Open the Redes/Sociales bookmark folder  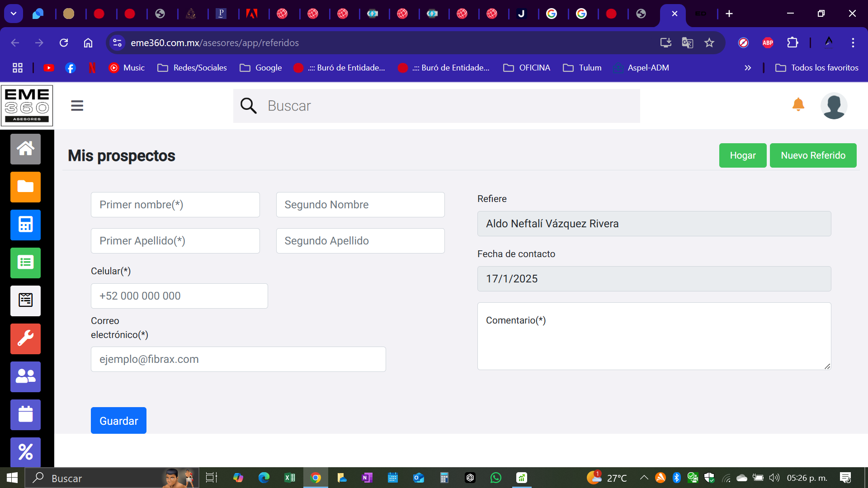tap(192, 68)
